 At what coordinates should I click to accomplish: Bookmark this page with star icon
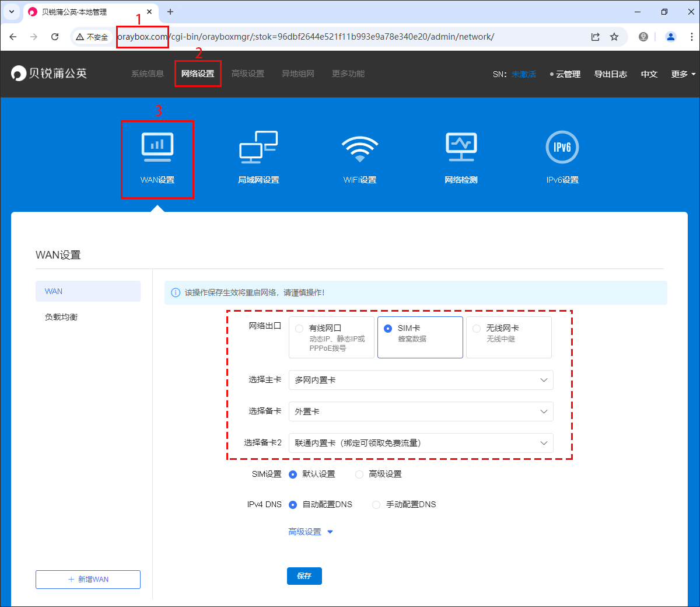[614, 37]
